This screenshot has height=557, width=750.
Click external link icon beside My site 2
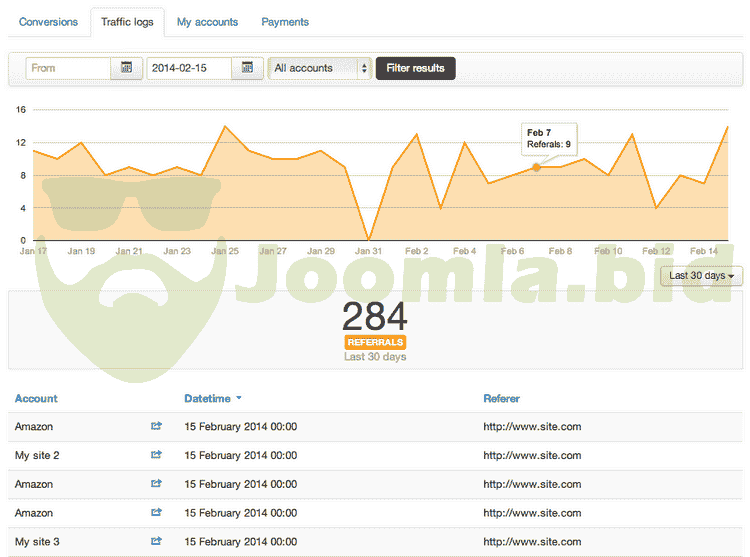point(156,456)
